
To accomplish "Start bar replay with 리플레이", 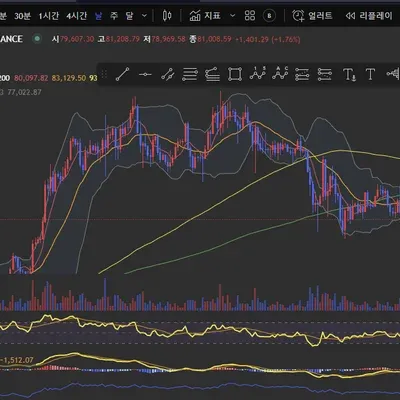I will click(x=369, y=16).
